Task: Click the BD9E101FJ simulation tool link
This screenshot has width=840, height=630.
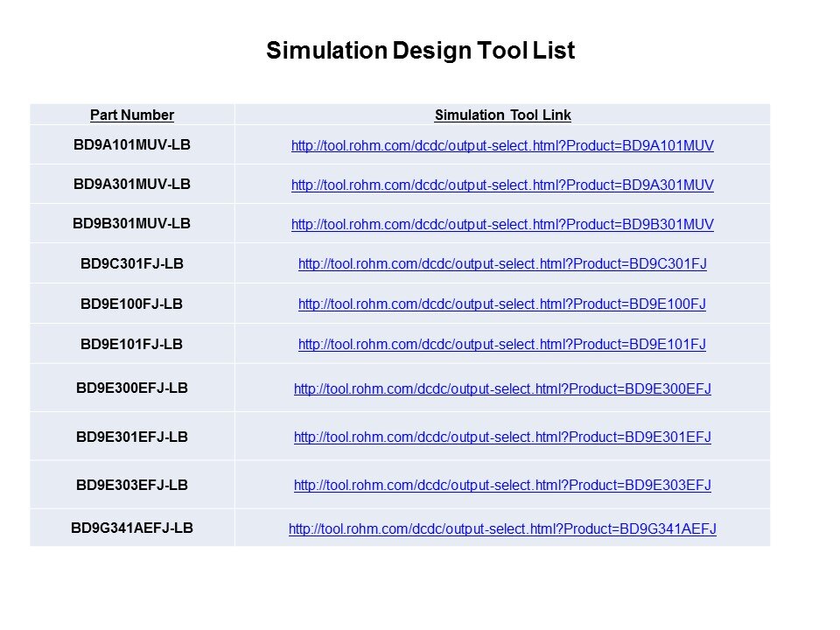Action: (502, 345)
